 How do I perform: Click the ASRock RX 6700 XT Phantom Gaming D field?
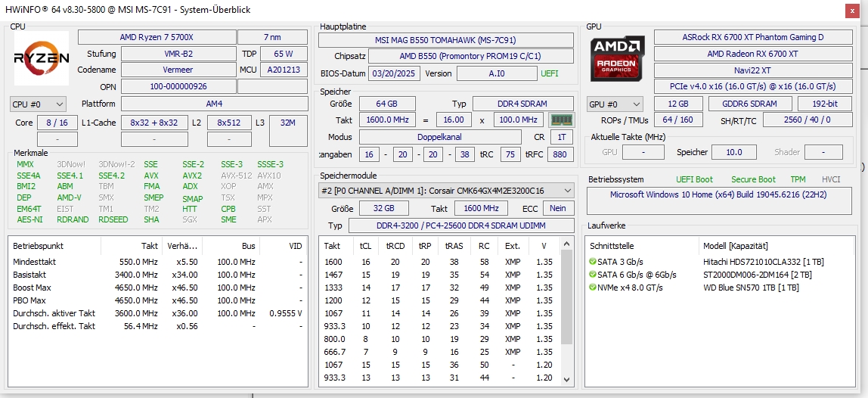(x=753, y=37)
